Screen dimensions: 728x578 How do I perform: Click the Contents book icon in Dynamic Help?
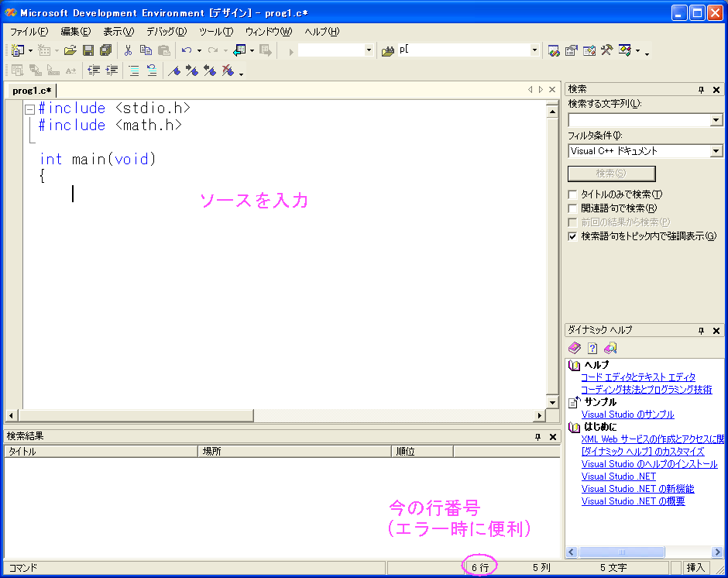pyautogui.click(x=575, y=348)
